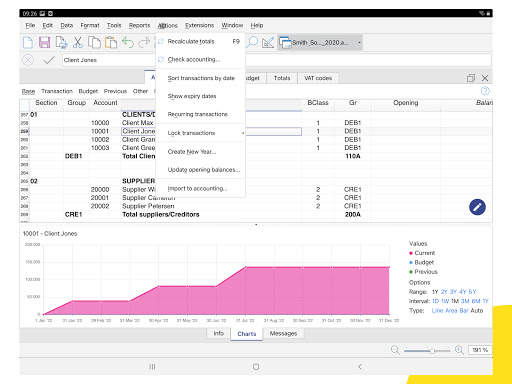
Task: Click the chart pencil icon beside the magnifier
Action: [x=268, y=43]
